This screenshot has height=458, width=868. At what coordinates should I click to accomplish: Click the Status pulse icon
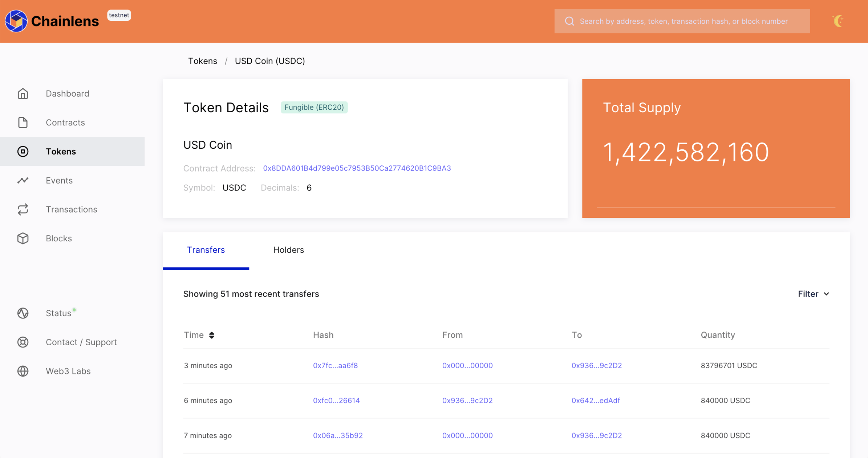pos(23,313)
